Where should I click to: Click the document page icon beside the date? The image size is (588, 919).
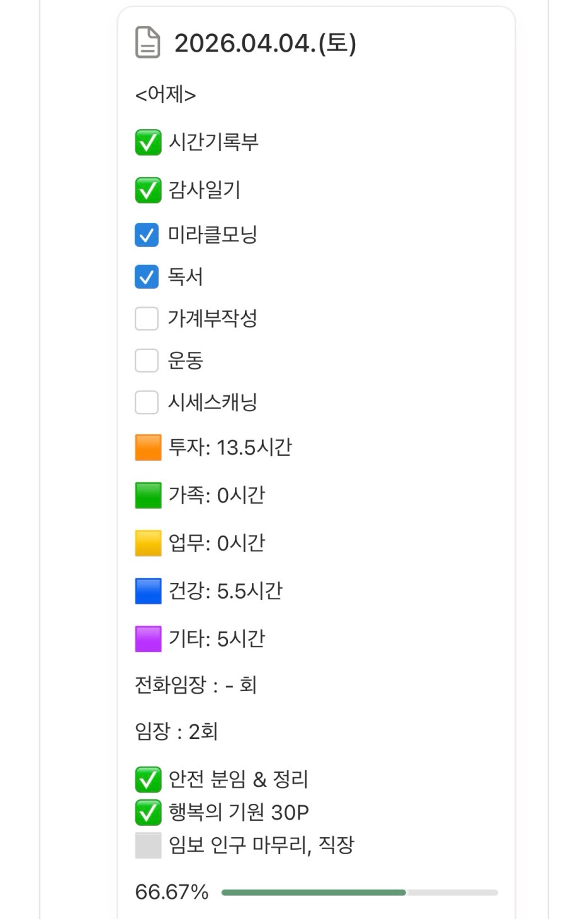[148, 43]
